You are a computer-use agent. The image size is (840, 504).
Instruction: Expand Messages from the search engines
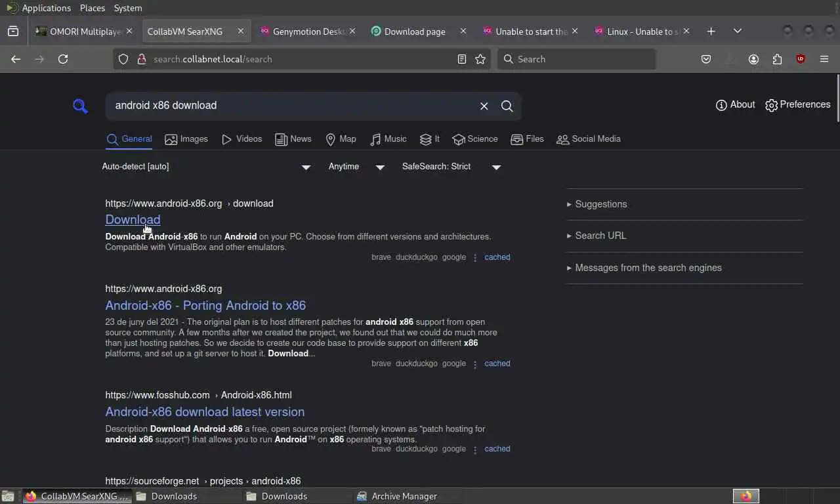point(644,268)
